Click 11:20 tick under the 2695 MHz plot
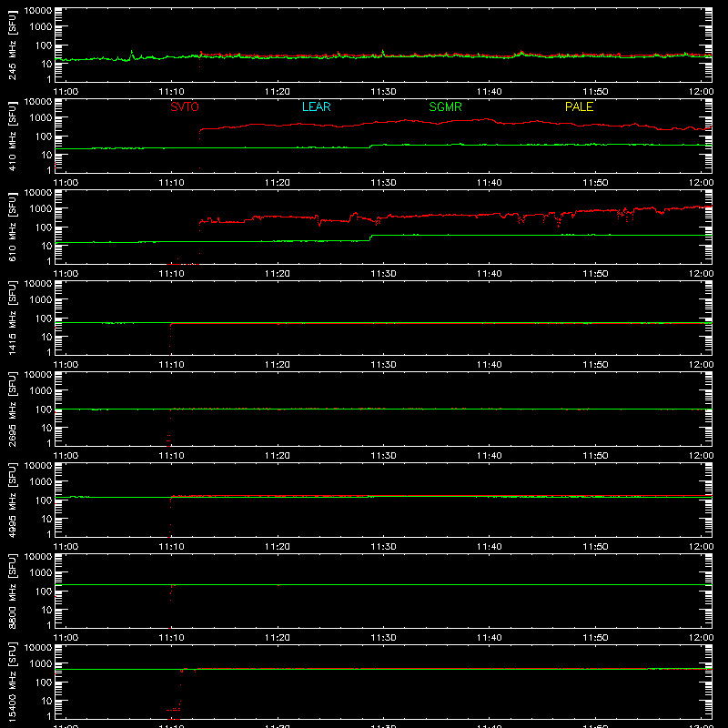Image resolution: width=728 pixels, height=728 pixels. pos(278,456)
